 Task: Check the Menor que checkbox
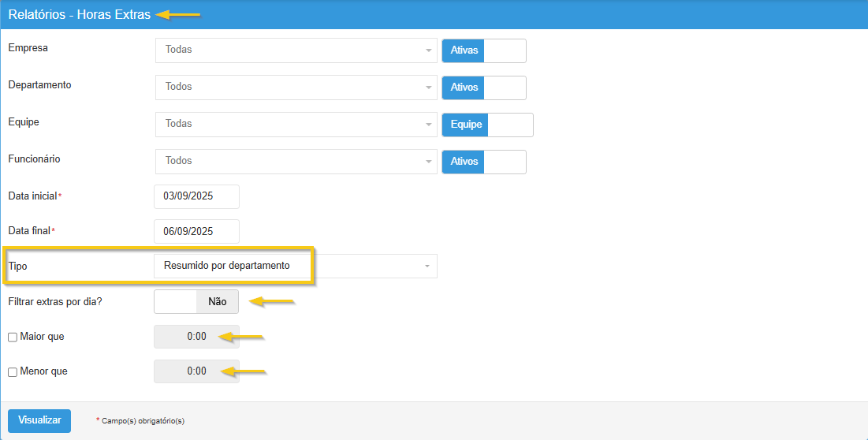coord(13,372)
